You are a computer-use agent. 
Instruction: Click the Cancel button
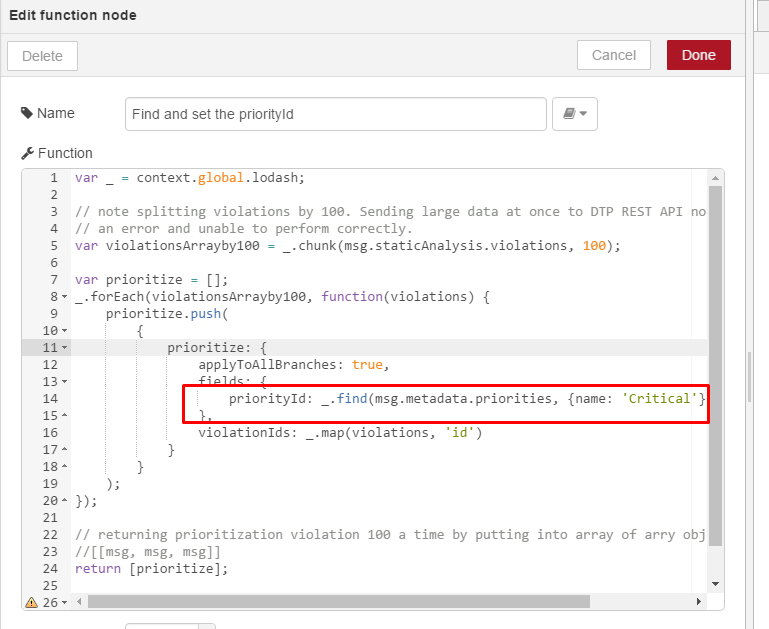[x=614, y=55]
